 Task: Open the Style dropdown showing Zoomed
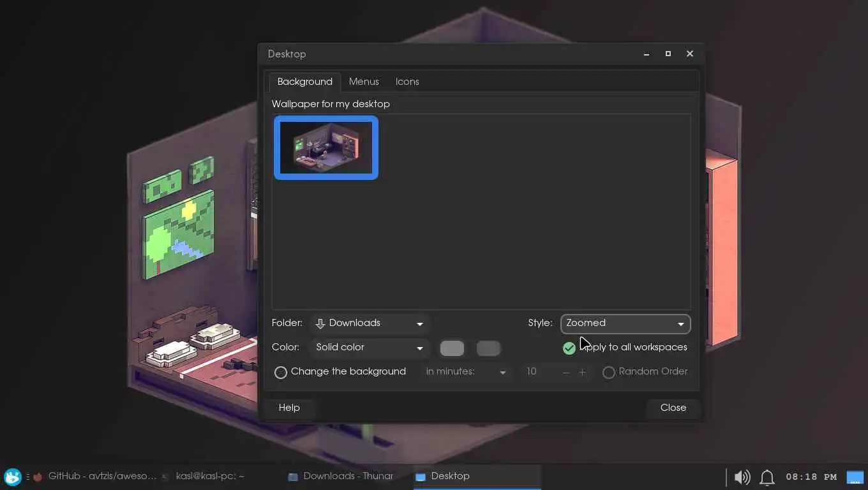625,323
